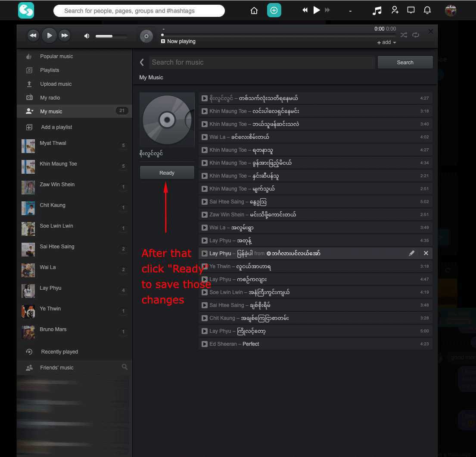Play the Zaw Win Shein 2:51 track
Viewport: 476px width, 457px height.
[205, 215]
